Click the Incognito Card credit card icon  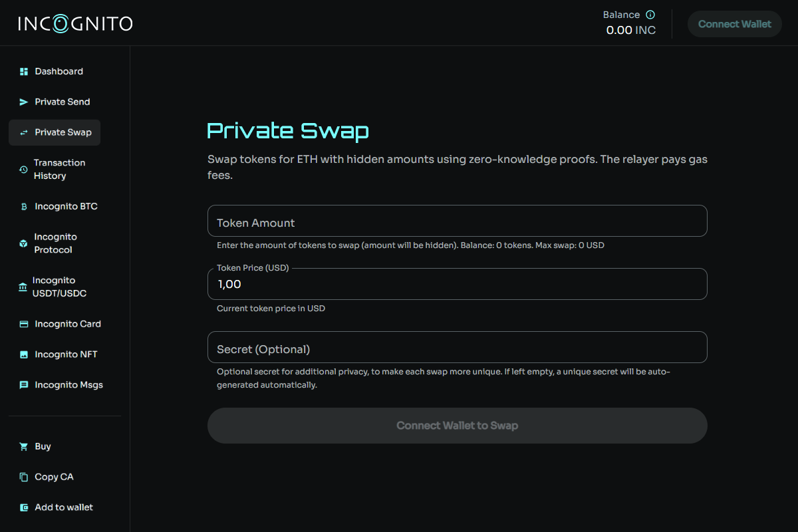(x=24, y=325)
